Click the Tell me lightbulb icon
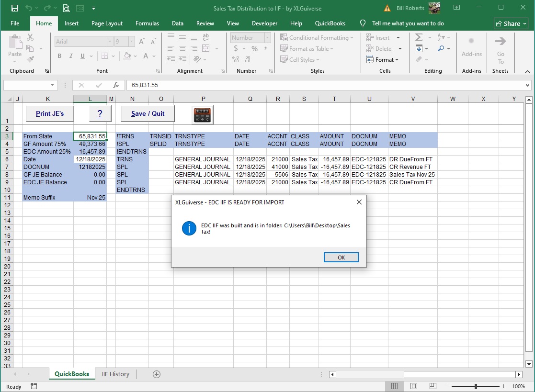Image resolution: width=535 pixels, height=392 pixels. coord(363,23)
